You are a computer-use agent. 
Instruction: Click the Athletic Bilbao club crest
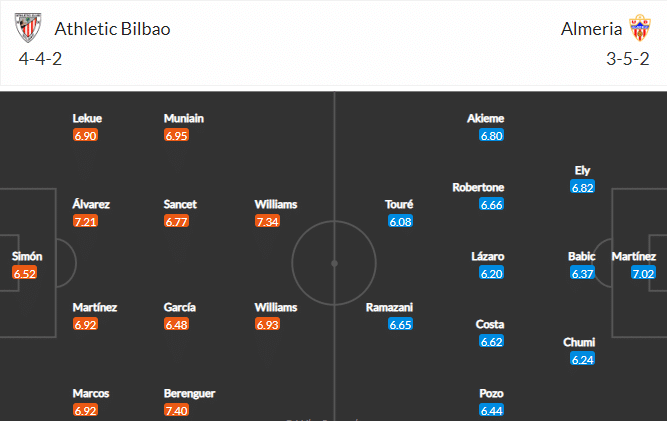(28, 28)
